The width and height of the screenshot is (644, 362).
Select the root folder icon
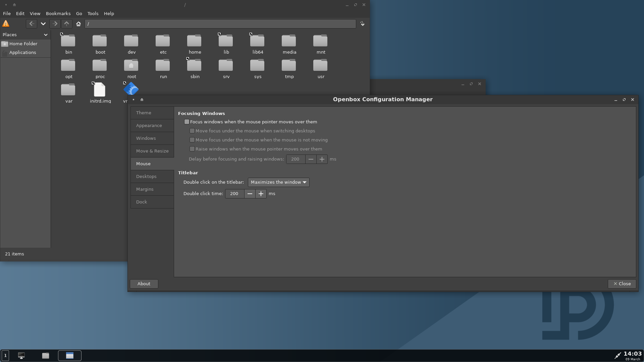131,65
